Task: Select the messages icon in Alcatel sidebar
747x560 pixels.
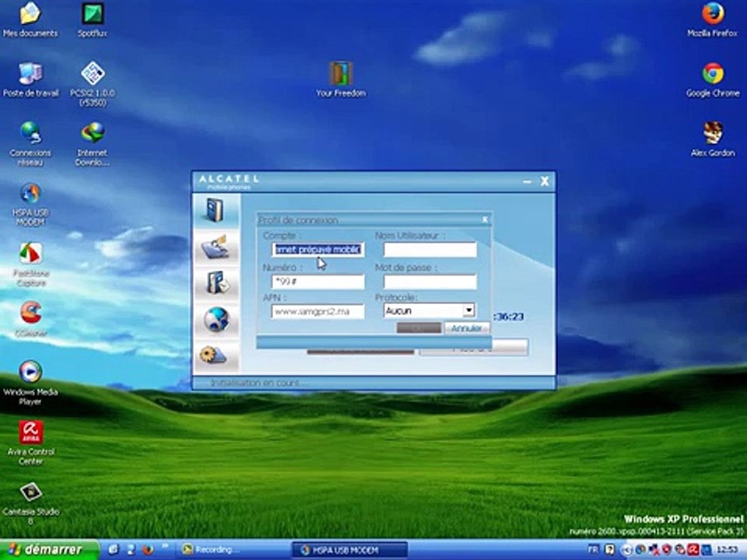Action: tap(216, 247)
